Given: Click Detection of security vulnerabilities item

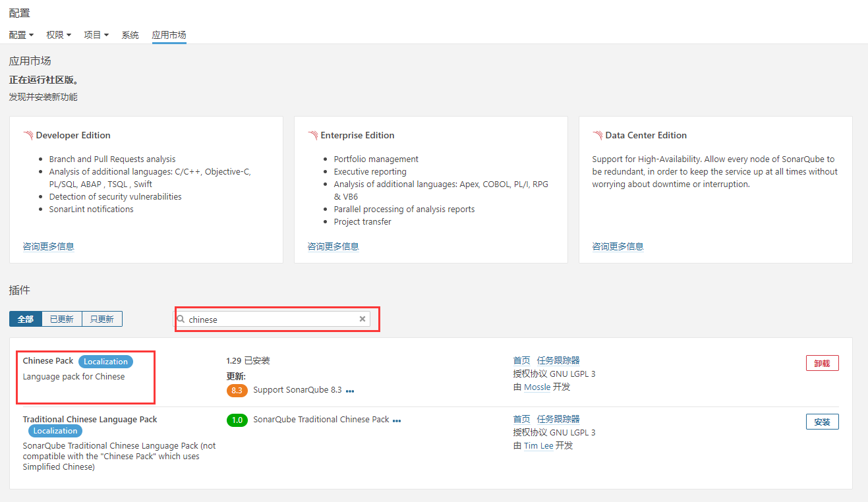Looking at the screenshot, I should (115, 196).
